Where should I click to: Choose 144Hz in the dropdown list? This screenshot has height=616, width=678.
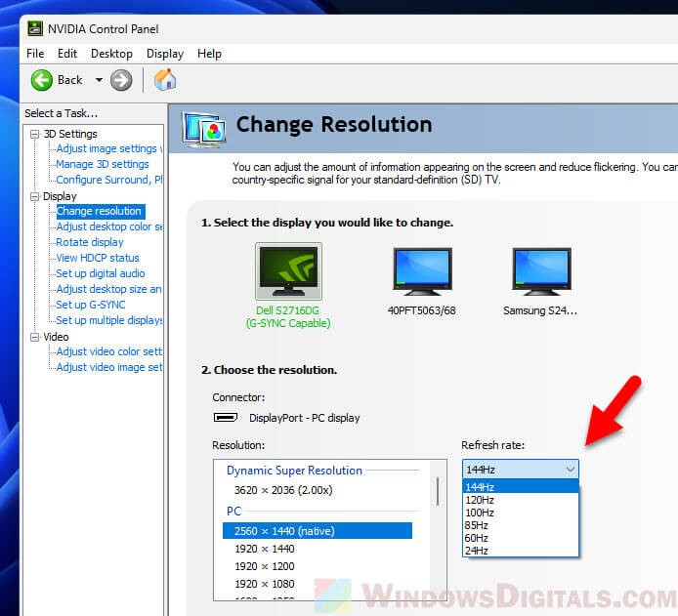coord(521,487)
